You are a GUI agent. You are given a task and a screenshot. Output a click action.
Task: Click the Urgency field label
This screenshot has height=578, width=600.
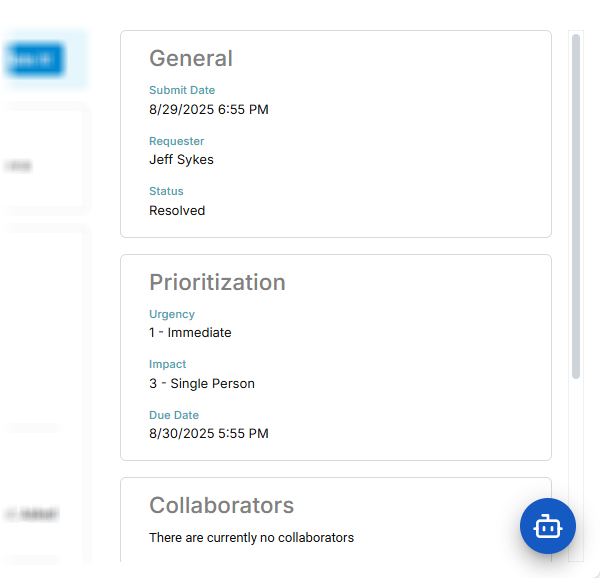(172, 314)
